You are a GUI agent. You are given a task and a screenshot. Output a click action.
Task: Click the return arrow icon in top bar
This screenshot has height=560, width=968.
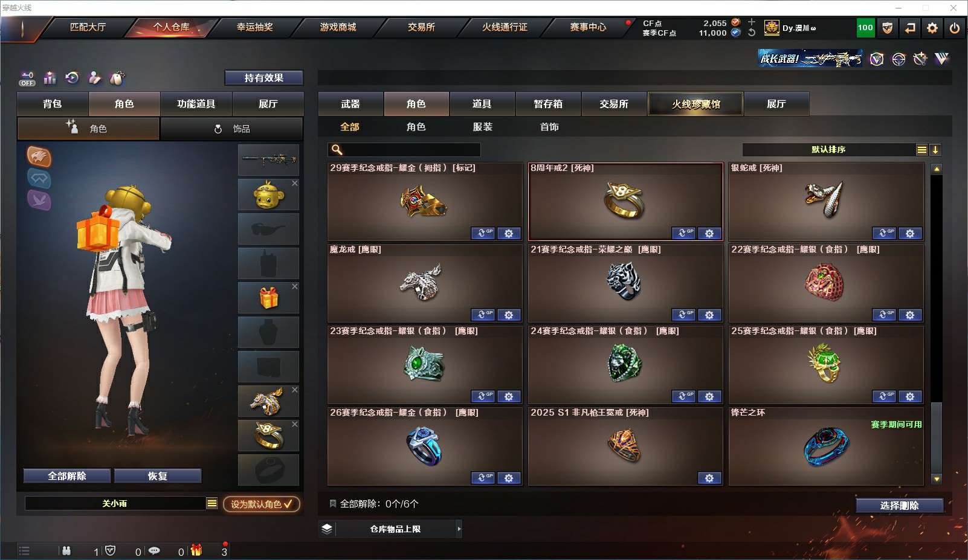pyautogui.click(x=910, y=28)
